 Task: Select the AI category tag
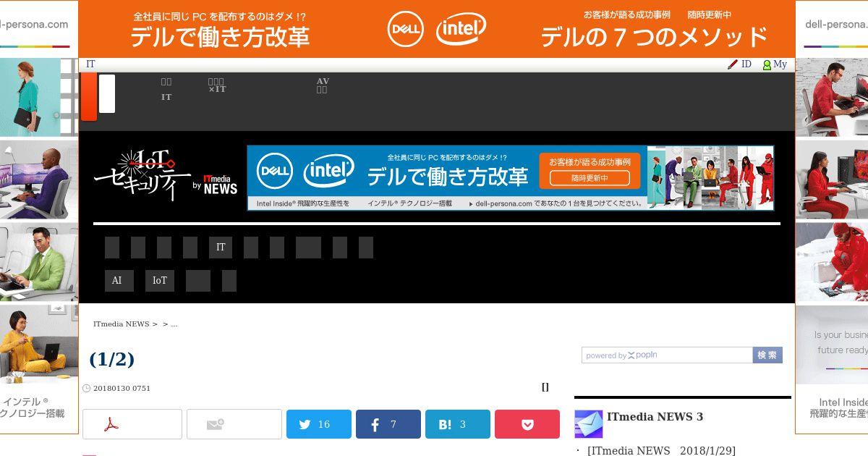point(119,281)
